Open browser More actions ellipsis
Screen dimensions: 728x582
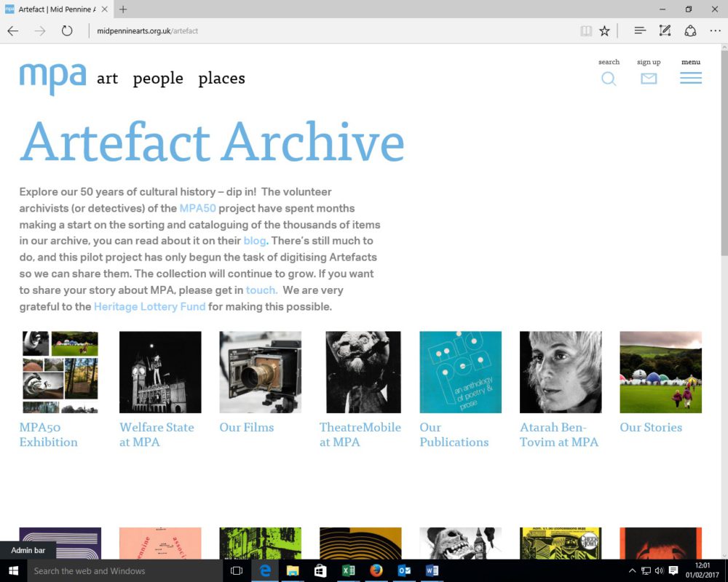click(715, 31)
